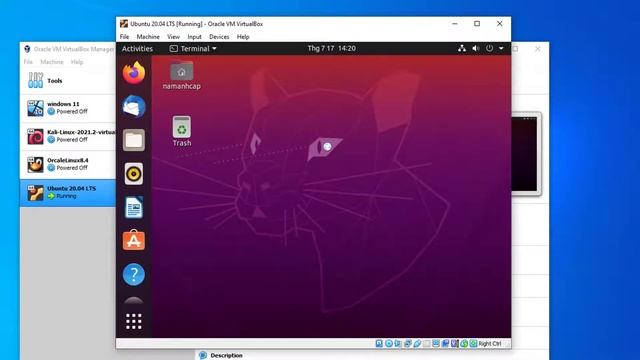Open the Files manager dock icon
The height and width of the screenshot is (360, 640).
pos(134,140)
